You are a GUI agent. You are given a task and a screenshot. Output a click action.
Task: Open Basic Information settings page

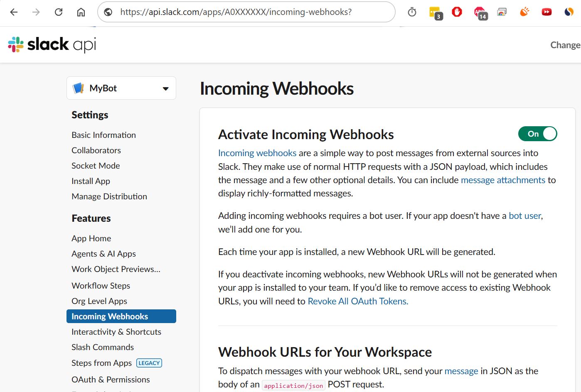103,135
